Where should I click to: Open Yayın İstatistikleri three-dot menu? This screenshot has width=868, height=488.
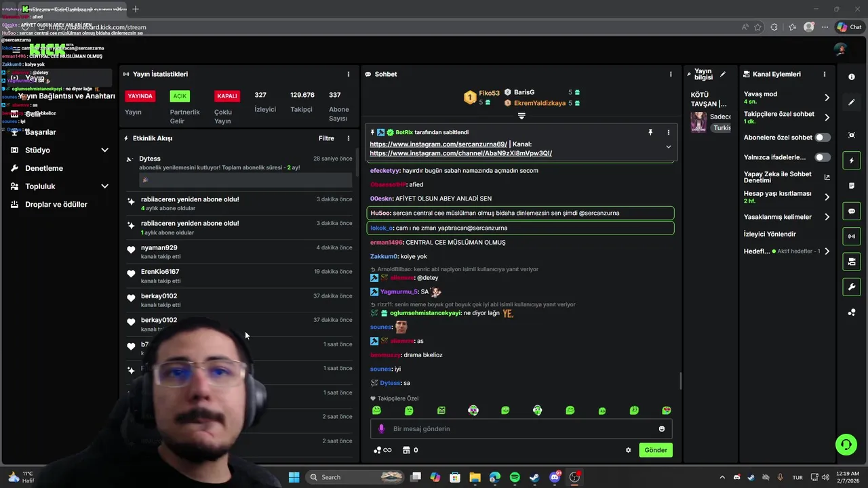point(349,74)
